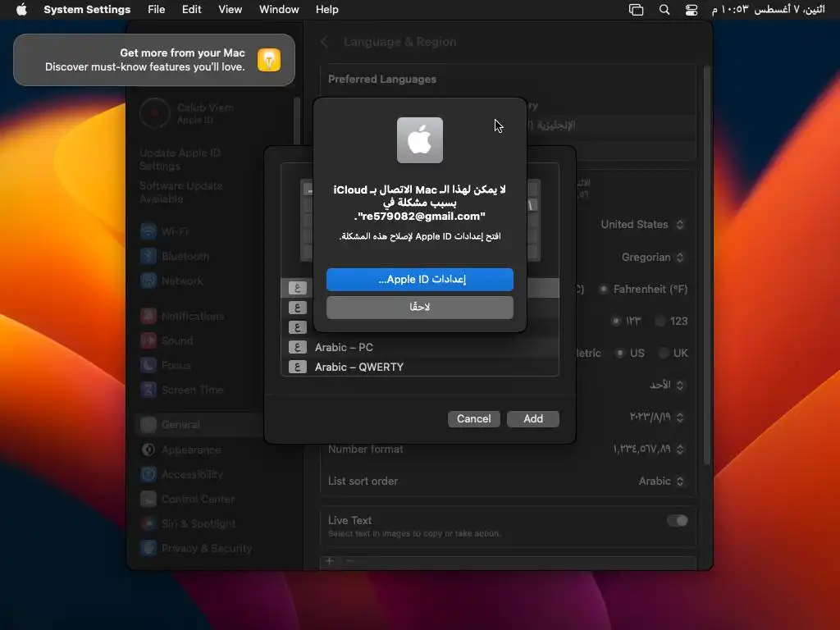The width and height of the screenshot is (840, 630).
Task: Open Update Apple ID Settings link
Action: (x=180, y=159)
